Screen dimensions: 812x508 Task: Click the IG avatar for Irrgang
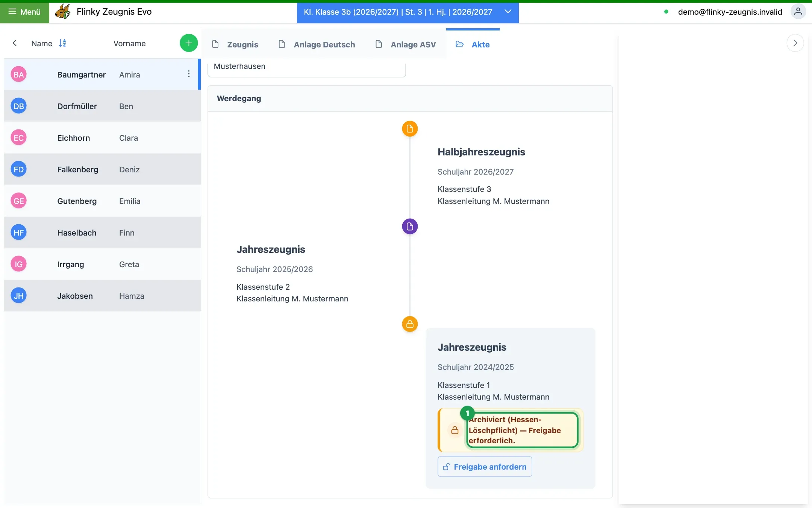click(x=18, y=264)
